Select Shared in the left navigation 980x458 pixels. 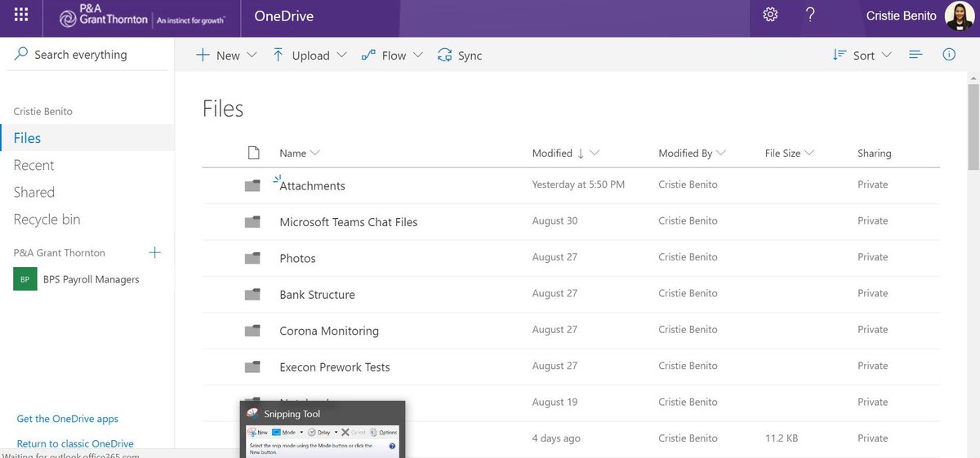[x=34, y=192]
